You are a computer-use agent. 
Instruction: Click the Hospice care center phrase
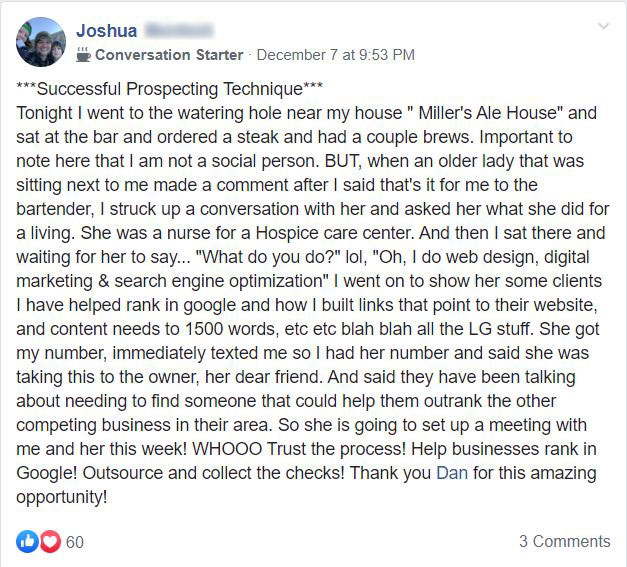click(334, 233)
